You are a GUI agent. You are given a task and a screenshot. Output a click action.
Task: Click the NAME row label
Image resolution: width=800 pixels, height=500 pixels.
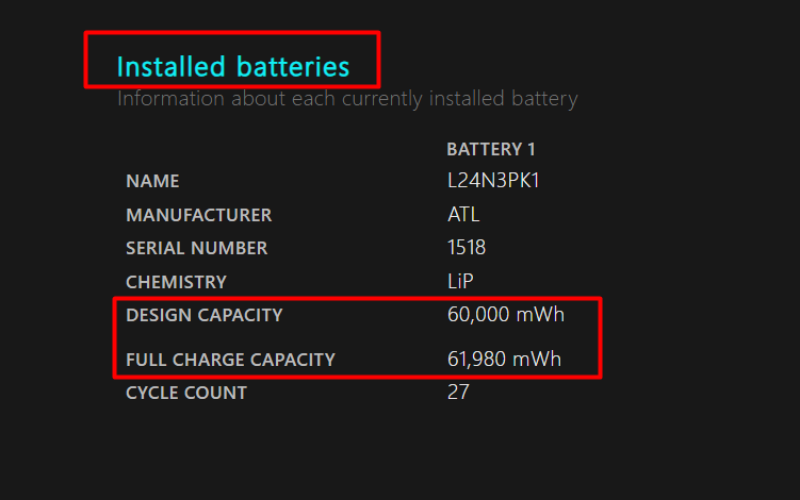pyautogui.click(x=153, y=182)
